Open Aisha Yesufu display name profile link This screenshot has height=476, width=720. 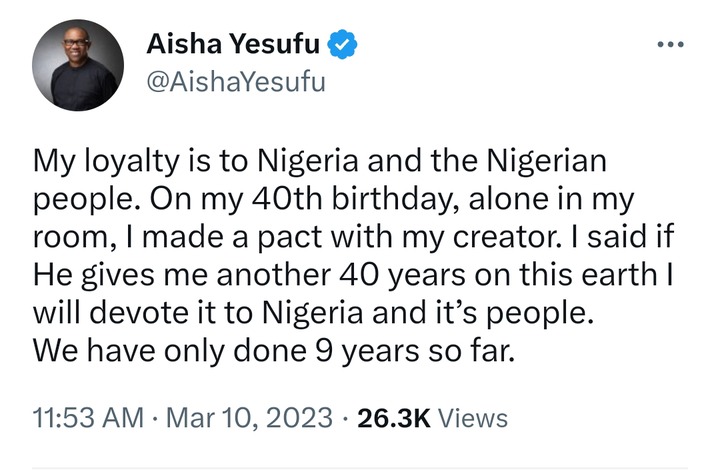coord(233,44)
